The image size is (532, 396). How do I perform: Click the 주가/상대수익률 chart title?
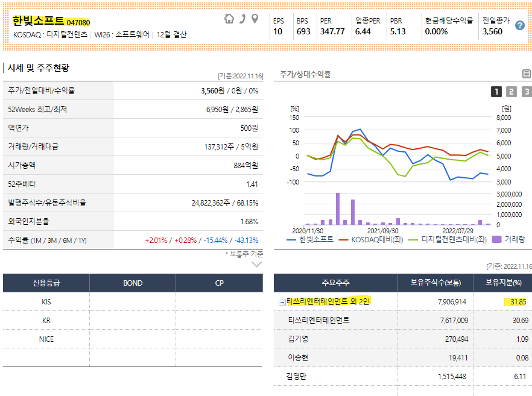[305, 74]
